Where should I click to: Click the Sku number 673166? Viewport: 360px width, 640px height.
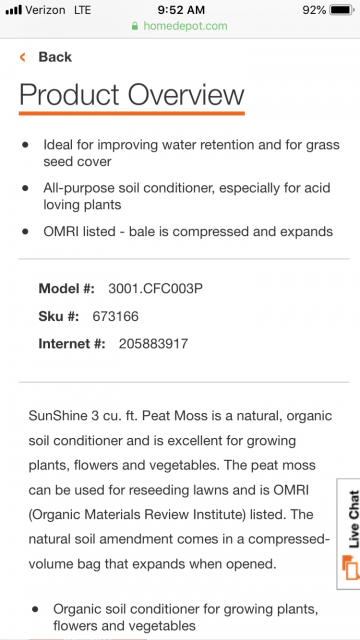pyautogui.click(x=116, y=316)
